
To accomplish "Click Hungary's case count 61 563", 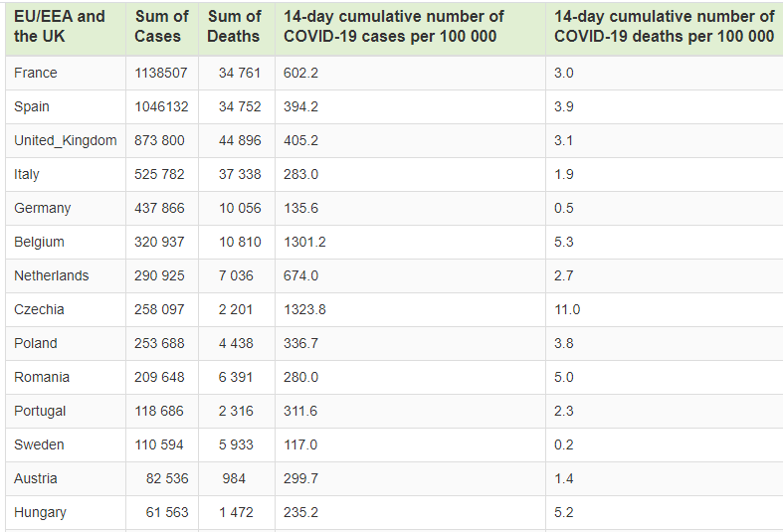I will [167, 512].
